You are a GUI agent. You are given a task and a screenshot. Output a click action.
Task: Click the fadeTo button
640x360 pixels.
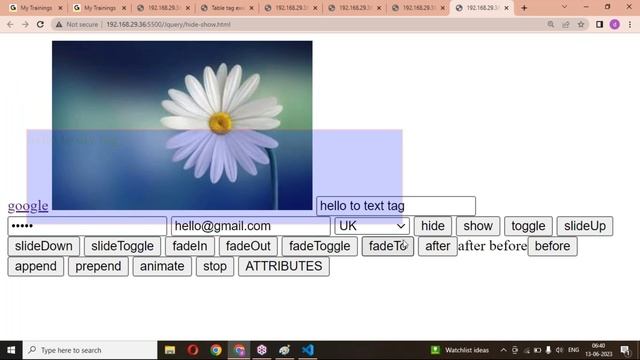pyautogui.click(x=388, y=246)
